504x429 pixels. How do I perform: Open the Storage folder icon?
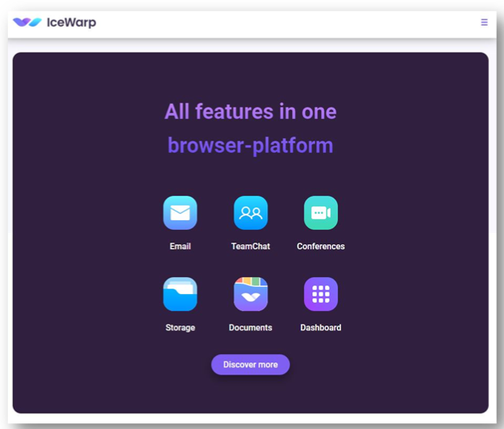180,294
